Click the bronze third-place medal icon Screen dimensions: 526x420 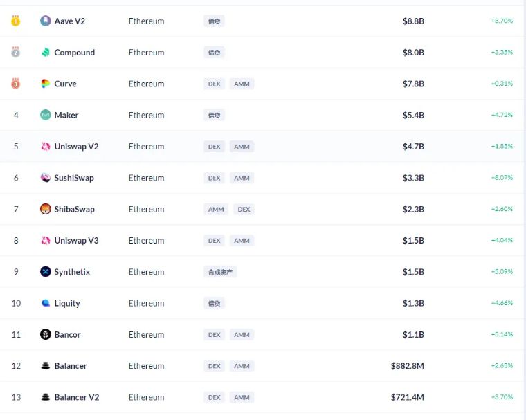15,84
